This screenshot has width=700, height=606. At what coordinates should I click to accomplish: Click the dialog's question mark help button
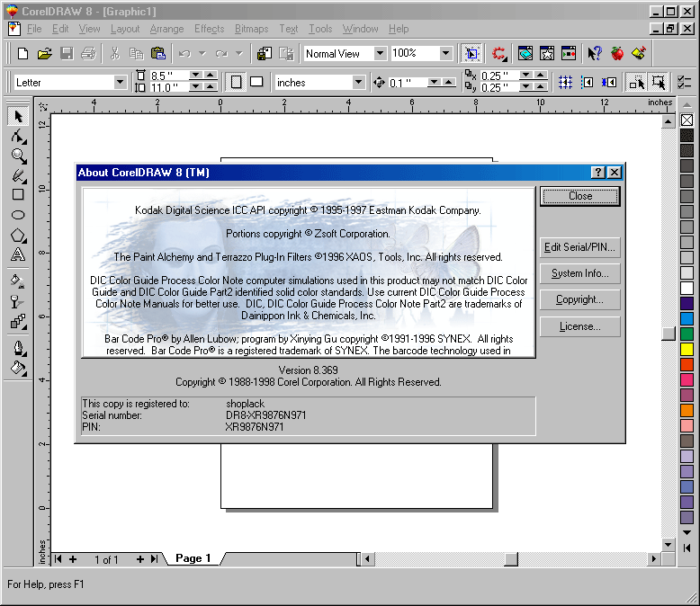(x=597, y=173)
